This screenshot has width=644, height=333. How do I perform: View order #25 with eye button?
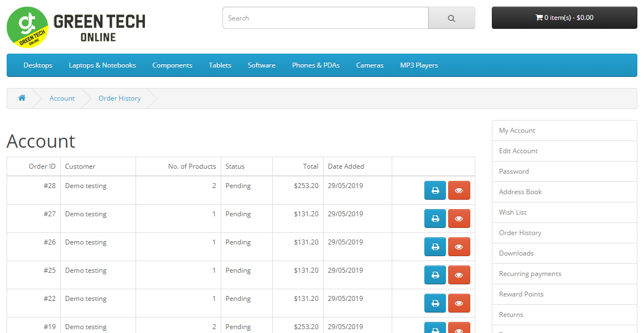(459, 275)
